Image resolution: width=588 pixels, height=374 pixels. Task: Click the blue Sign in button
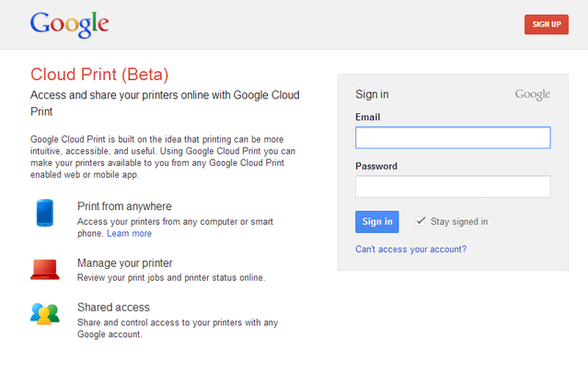377,222
